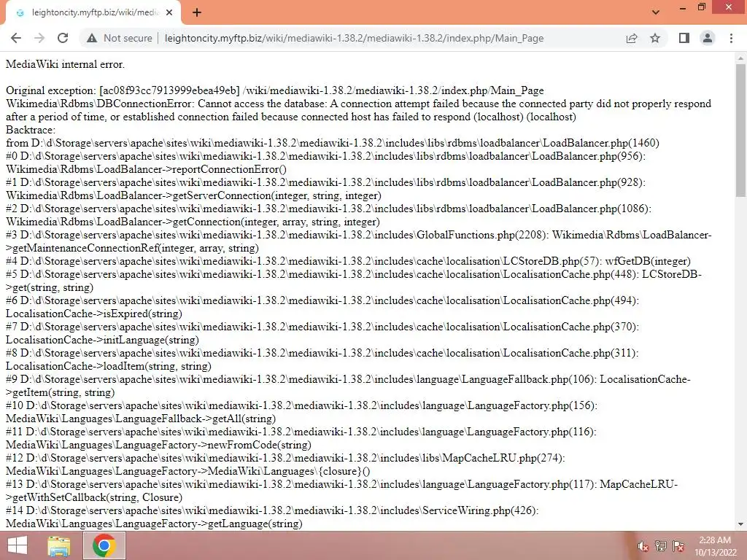Bookmark this page with the star
747x560 pixels.
(655, 38)
